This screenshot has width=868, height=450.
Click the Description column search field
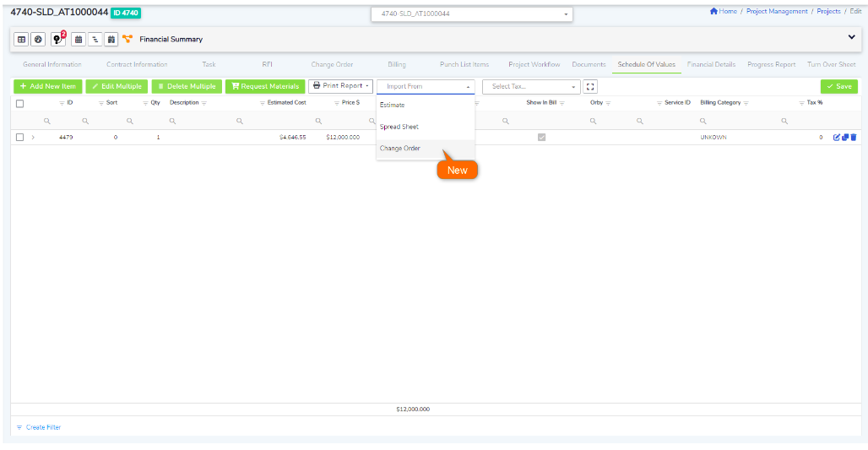click(199, 121)
